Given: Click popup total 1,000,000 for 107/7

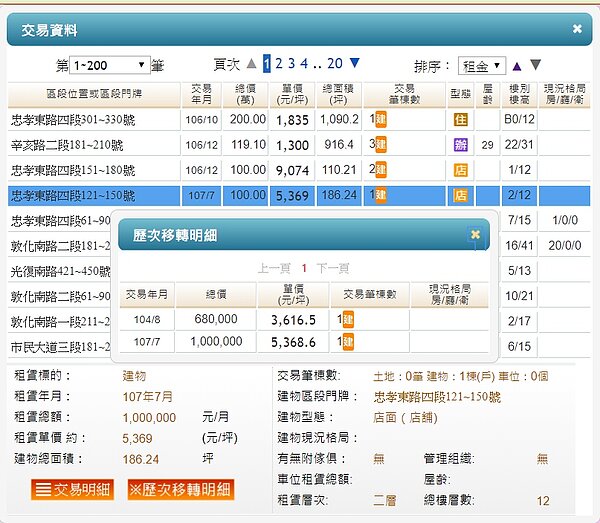Looking at the screenshot, I should click(x=216, y=341).
